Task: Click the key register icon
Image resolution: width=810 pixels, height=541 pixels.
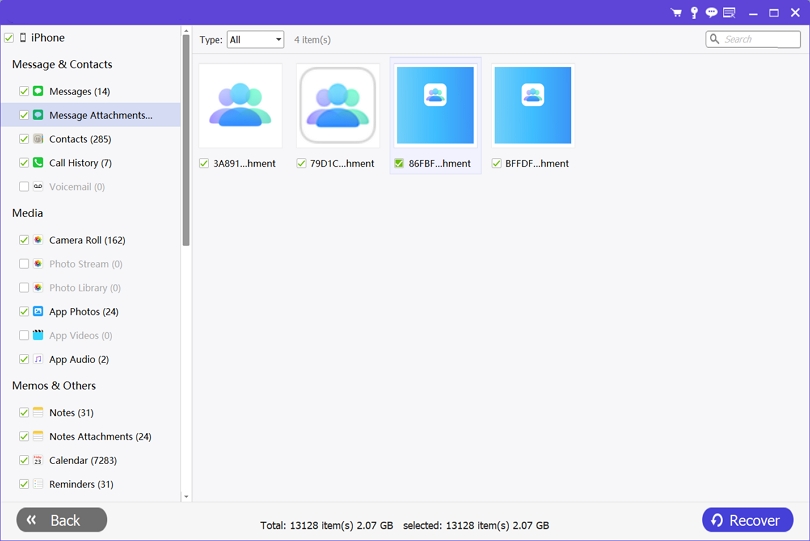Action: coord(694,13)
